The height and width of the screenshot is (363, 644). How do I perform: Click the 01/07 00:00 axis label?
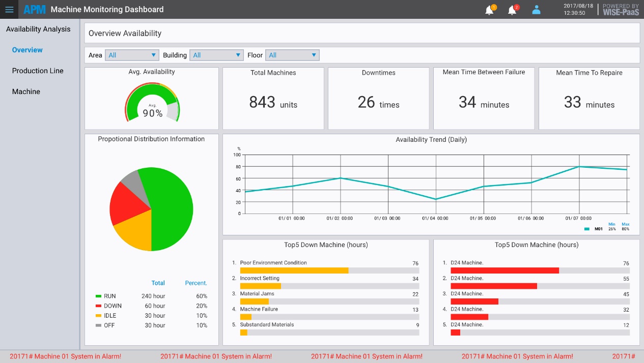pyautogui.click(x=579, y=219)
